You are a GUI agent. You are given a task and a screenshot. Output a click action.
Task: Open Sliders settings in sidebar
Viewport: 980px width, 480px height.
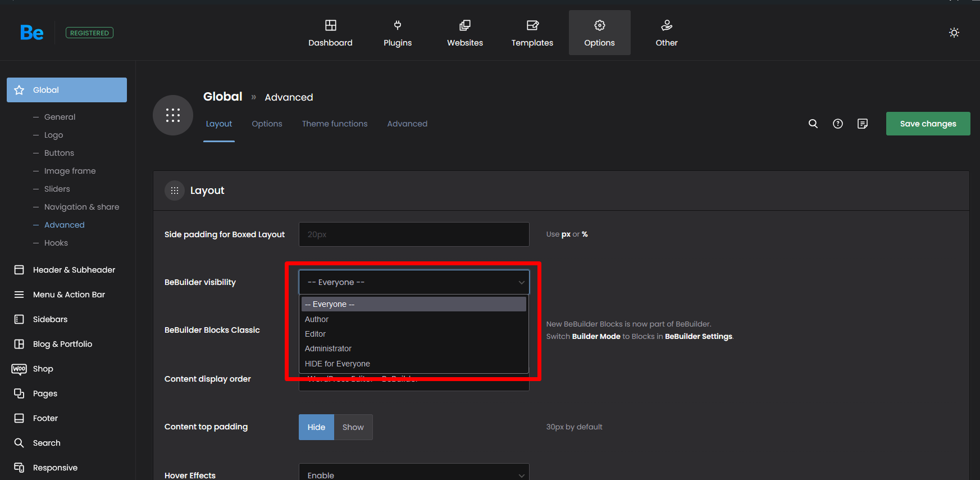point(57,189)
